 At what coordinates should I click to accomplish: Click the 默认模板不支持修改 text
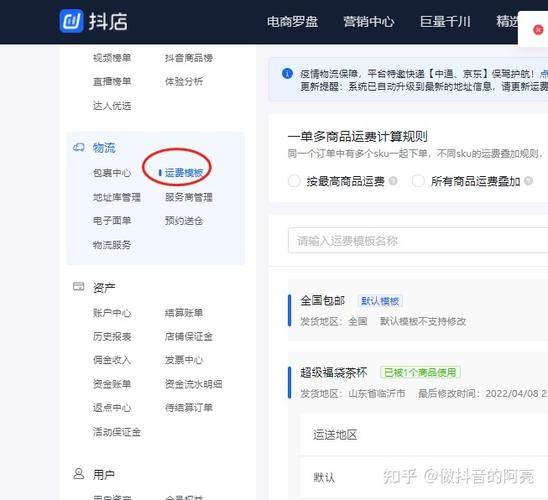point(423,321)
